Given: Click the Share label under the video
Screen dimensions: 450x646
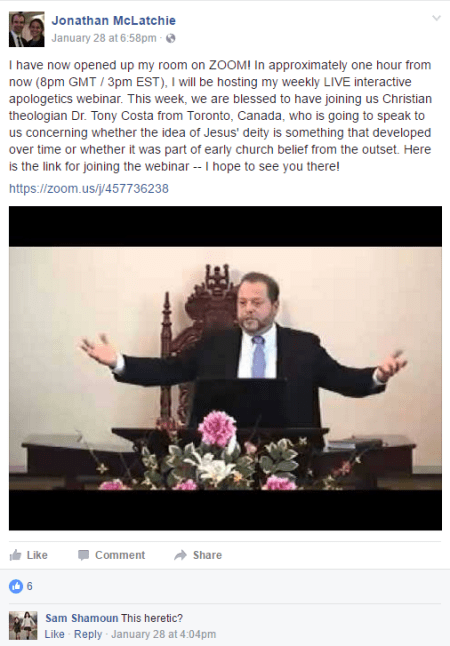Looking at the screenshot, I should [207, 555].
